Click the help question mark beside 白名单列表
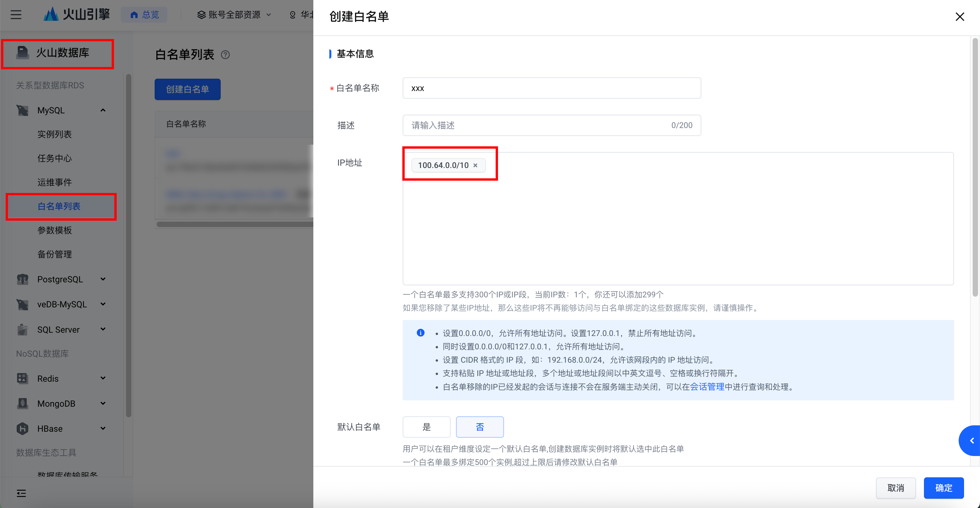This screenshot has width=980, height=508. (x=225, y=55)
